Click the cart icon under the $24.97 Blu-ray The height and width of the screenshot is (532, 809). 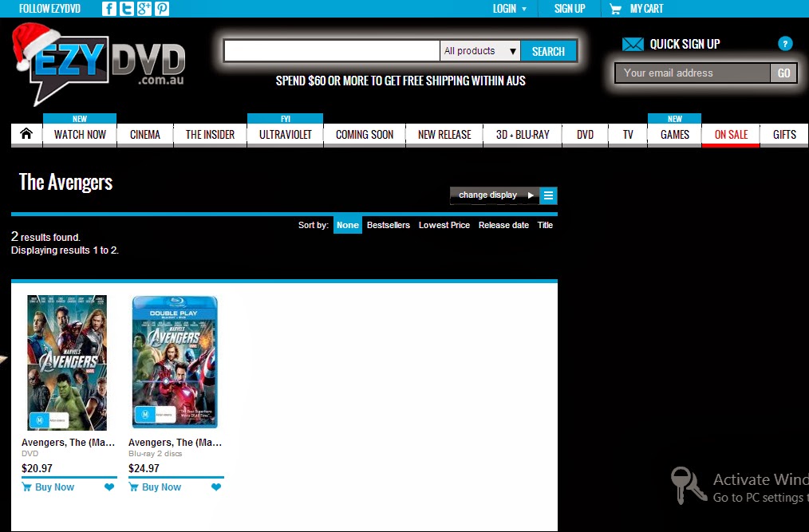click(133, 487)
